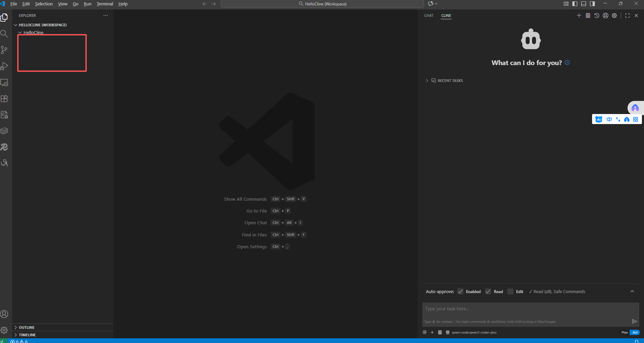The image size is (644, 343).
Task: Open the server icon below task input
Action: 440,332
